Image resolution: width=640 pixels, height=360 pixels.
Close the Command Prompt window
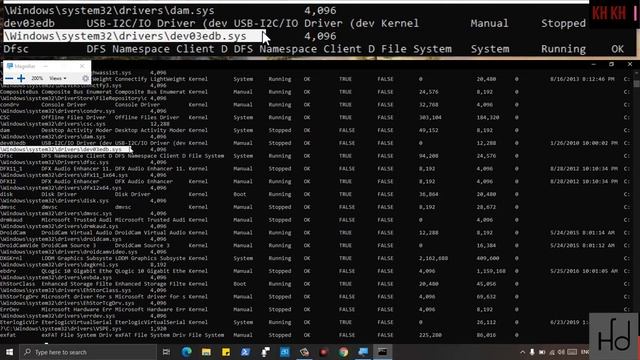click(x=630, y=64)
